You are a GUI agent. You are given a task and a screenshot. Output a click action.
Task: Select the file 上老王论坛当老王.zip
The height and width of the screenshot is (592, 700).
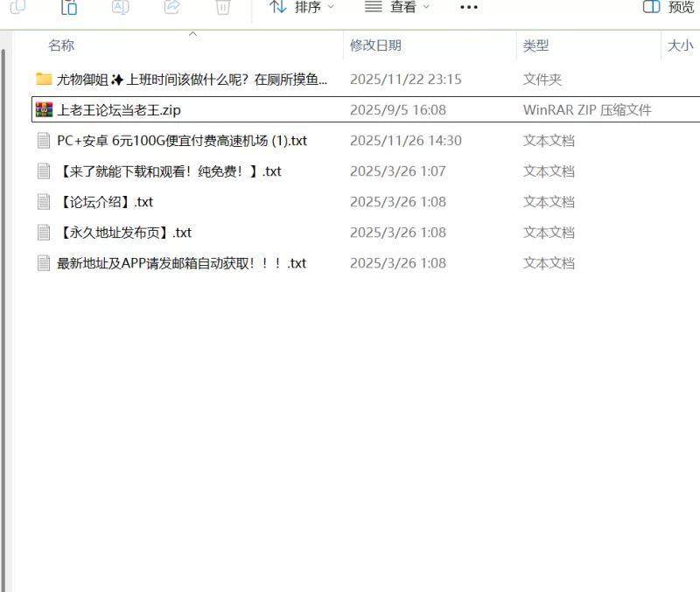366,109
